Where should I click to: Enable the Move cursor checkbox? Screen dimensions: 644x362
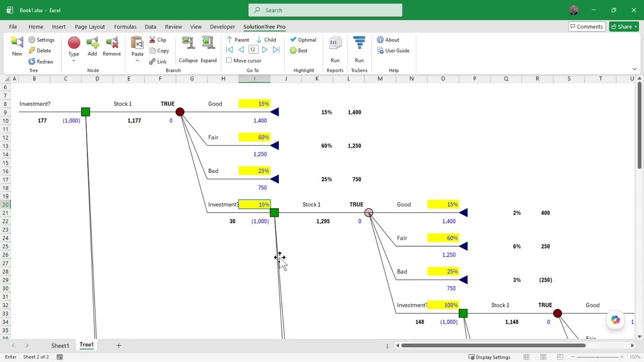(229, 60)
